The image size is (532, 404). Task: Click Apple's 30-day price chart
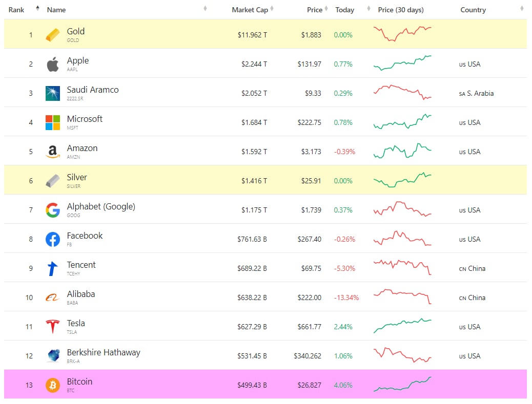coord(402,62)
